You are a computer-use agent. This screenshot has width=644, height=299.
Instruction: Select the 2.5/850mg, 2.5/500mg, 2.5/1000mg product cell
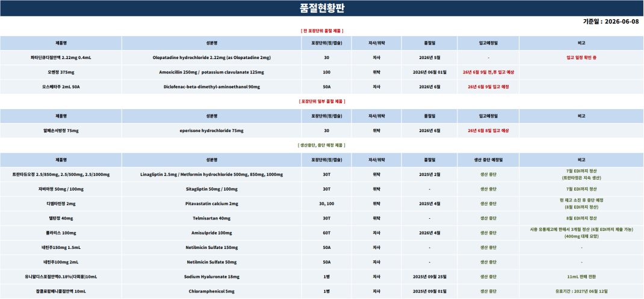point(61,175)
